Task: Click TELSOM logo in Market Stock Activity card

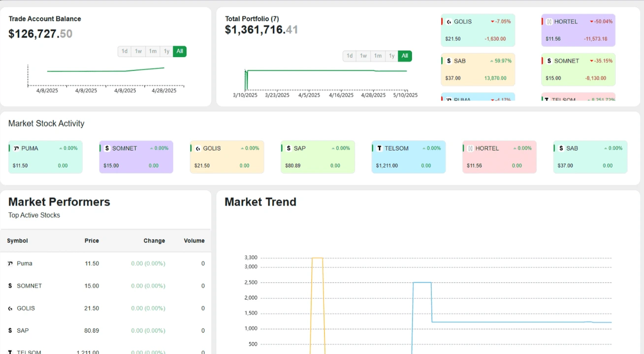Action: pyautogui.click(x=380, y=148)
